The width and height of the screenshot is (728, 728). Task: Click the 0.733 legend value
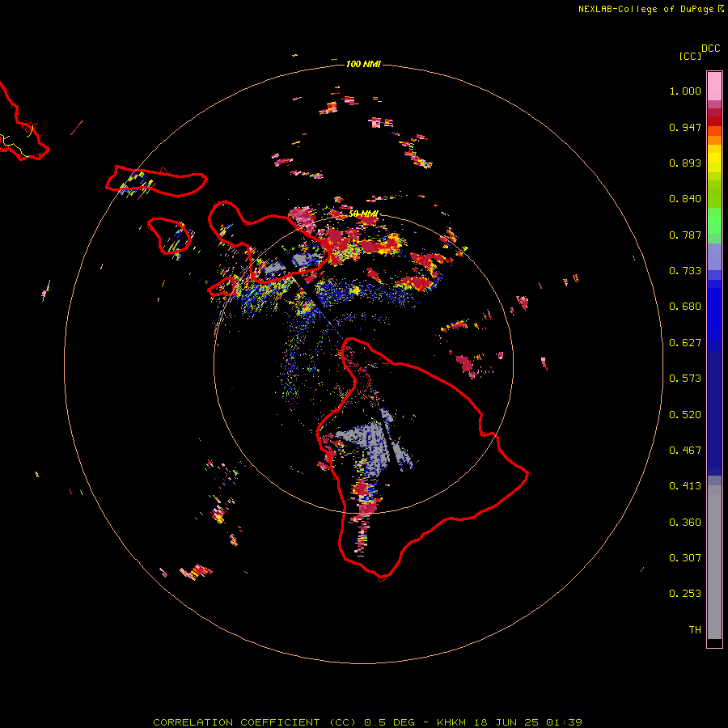point(685,271)
